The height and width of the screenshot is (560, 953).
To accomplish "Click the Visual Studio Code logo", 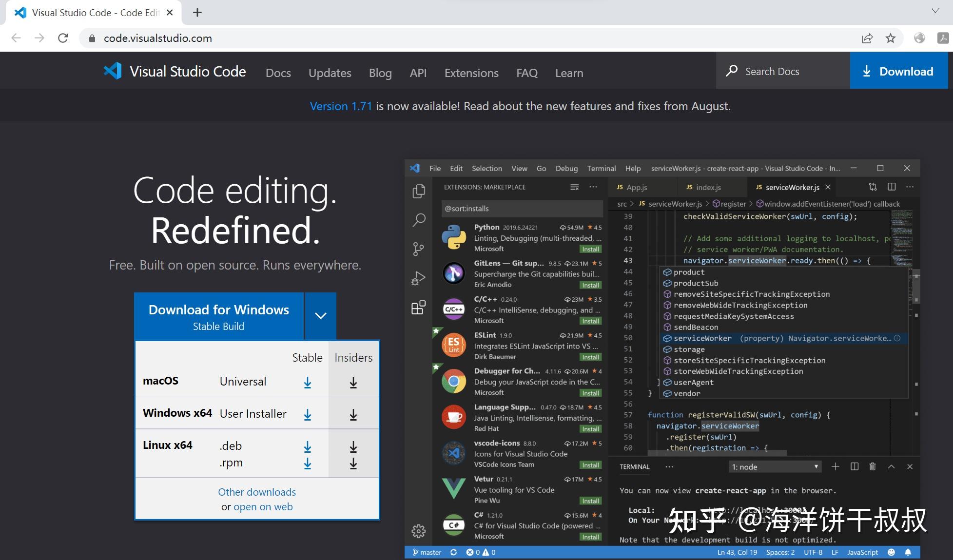I will coord(113,71).
